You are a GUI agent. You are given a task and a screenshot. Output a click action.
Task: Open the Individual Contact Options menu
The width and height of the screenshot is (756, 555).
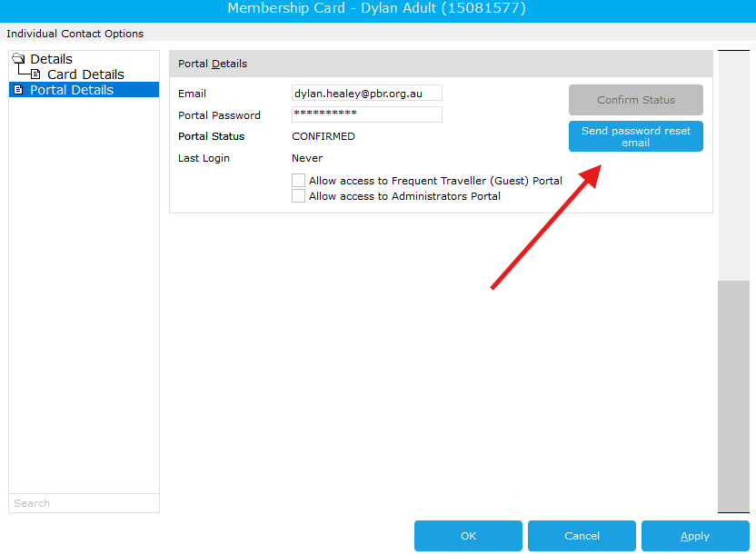75,34
